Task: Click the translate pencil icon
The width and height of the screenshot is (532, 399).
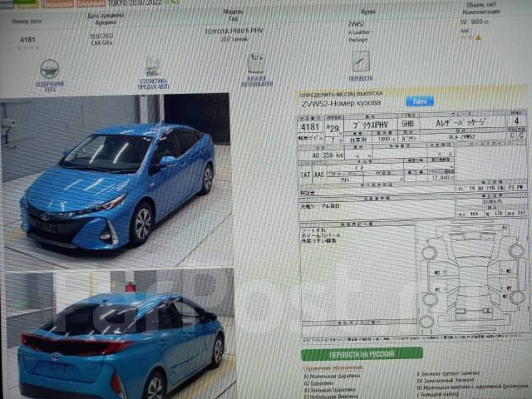Action: coord(360,62)
